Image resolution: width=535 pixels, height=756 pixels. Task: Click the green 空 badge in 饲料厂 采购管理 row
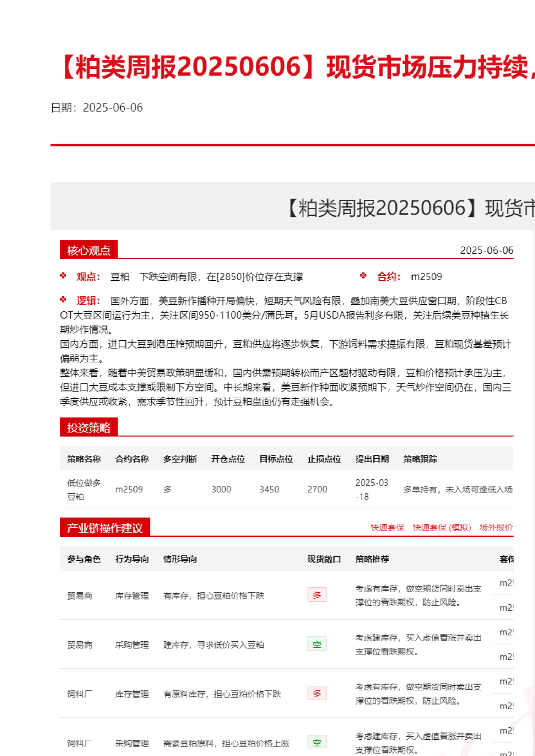[317, 742]
